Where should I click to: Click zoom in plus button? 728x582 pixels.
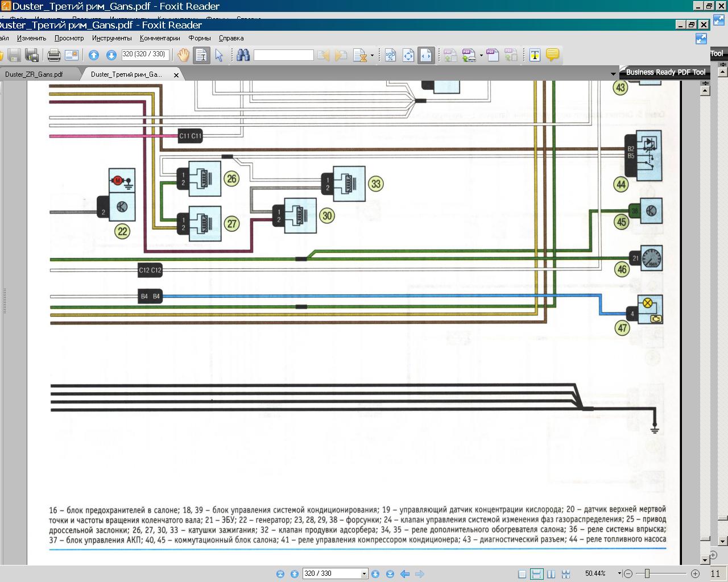tap(695, 574)
